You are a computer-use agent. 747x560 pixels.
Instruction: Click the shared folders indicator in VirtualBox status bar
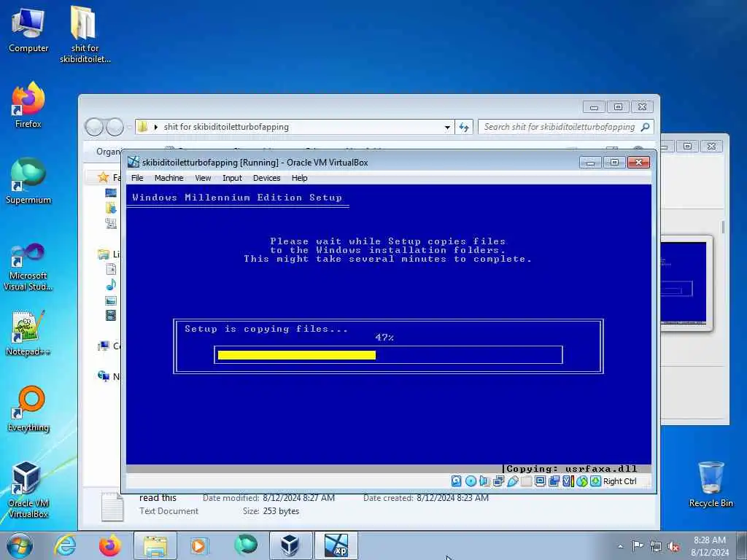(526, 481)
